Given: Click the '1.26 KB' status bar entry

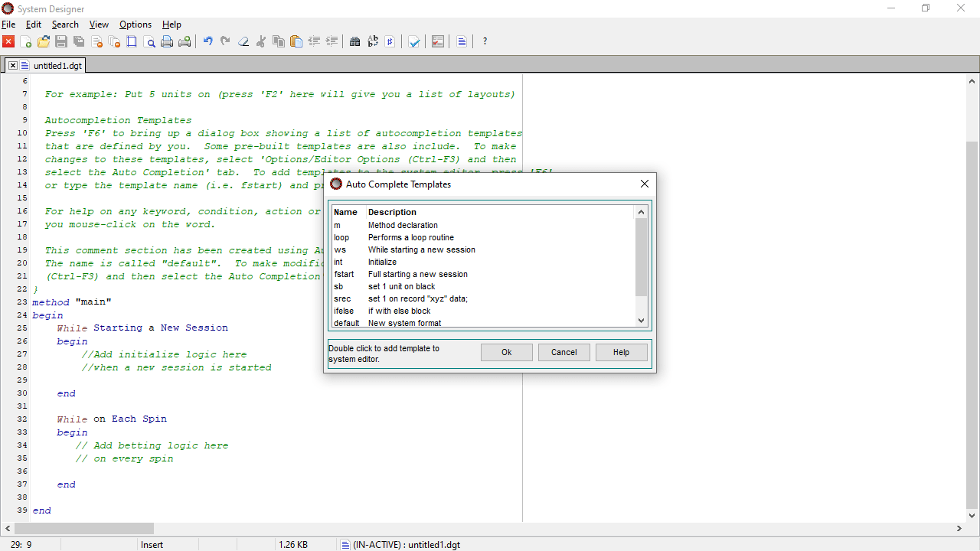Looking at the screenshot, I should 293,545.
